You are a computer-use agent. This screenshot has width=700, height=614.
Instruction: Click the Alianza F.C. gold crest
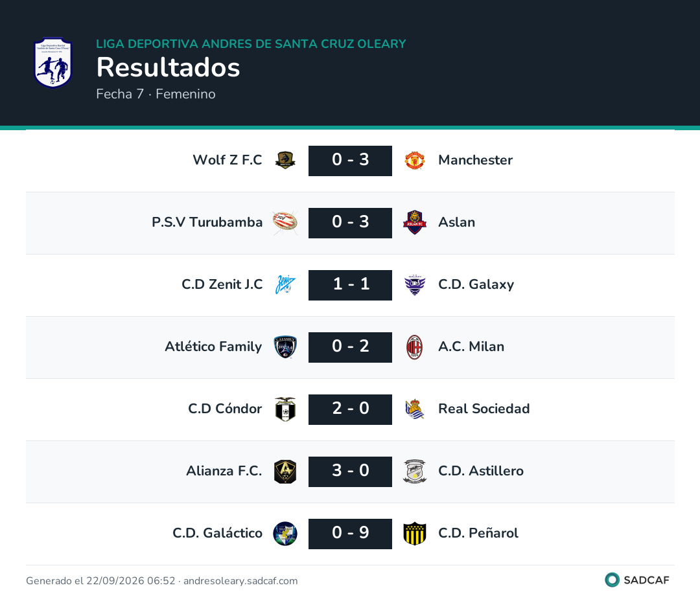(x=285, y=472)
